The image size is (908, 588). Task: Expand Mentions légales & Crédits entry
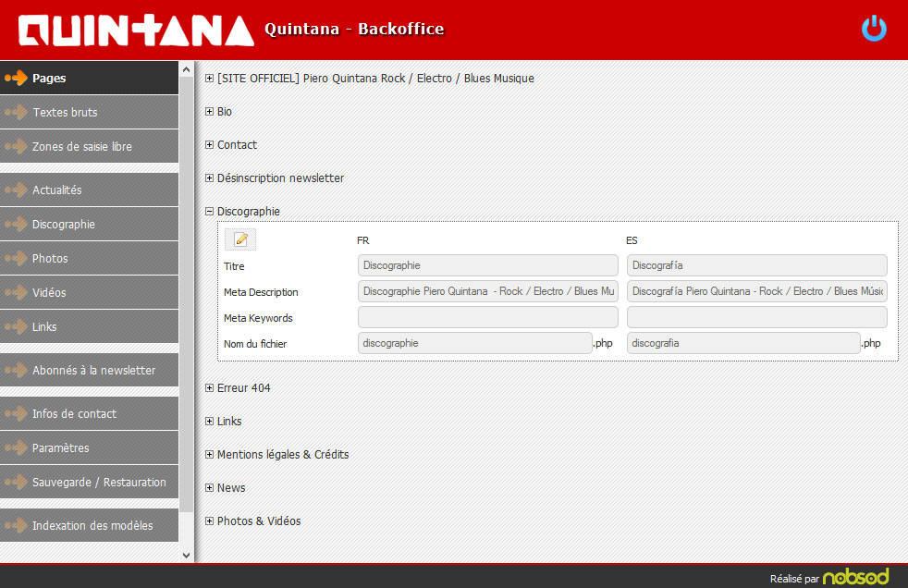pyautogui.click(x=210, y=454)
